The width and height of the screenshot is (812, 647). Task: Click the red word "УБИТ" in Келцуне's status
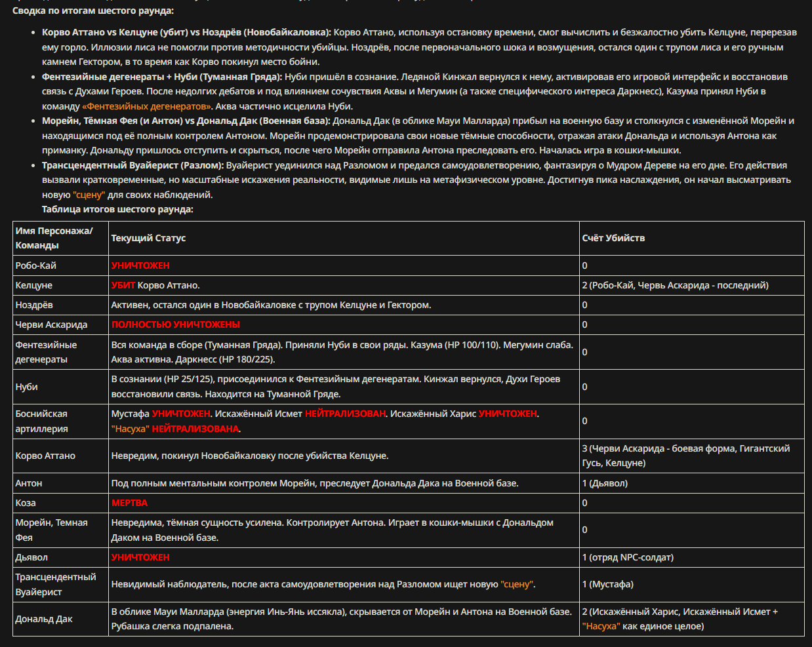point(123,285)
